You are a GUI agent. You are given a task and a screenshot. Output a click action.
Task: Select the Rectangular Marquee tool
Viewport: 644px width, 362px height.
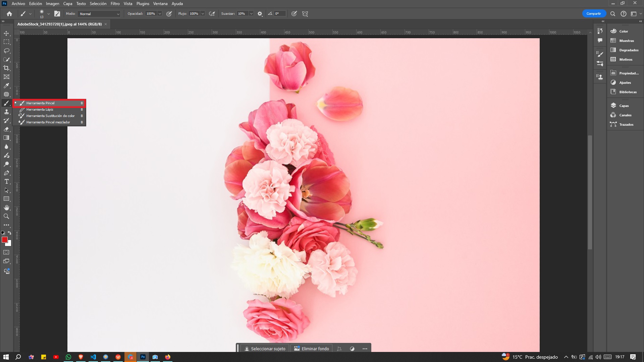(x=6, y=42)
